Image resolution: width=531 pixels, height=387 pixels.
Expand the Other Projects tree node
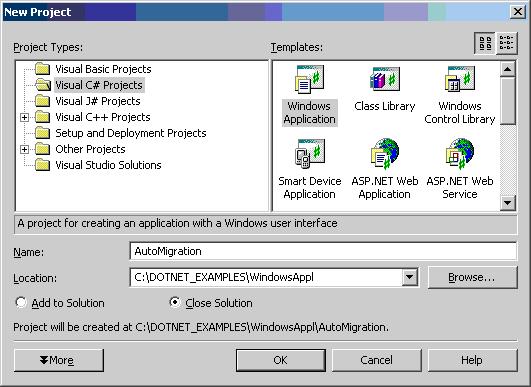coord(24,149)
